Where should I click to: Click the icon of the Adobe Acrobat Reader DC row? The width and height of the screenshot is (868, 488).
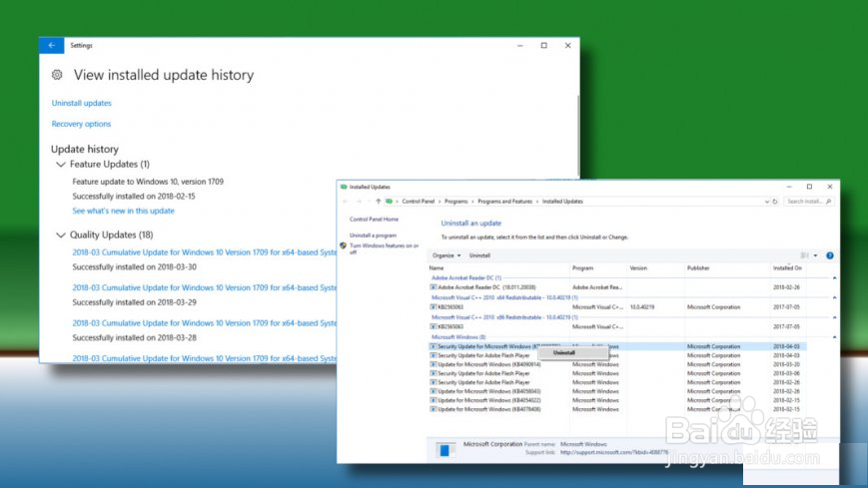(434, 287)
